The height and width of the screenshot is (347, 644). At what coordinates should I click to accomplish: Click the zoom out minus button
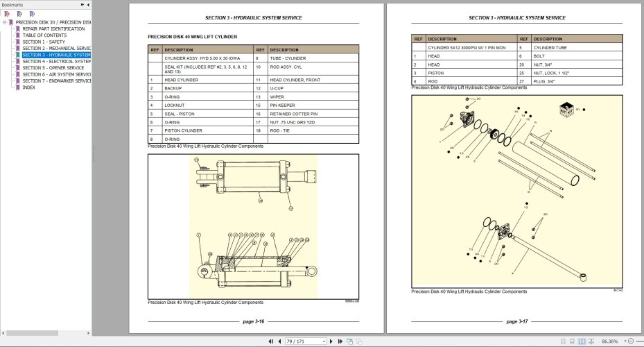click(x=631, y=341)
